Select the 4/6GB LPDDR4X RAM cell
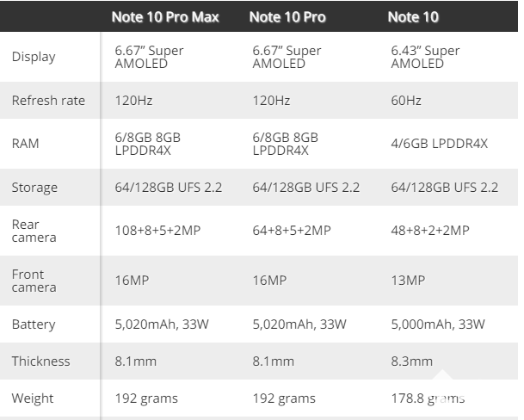 click(x=439, y=144)
